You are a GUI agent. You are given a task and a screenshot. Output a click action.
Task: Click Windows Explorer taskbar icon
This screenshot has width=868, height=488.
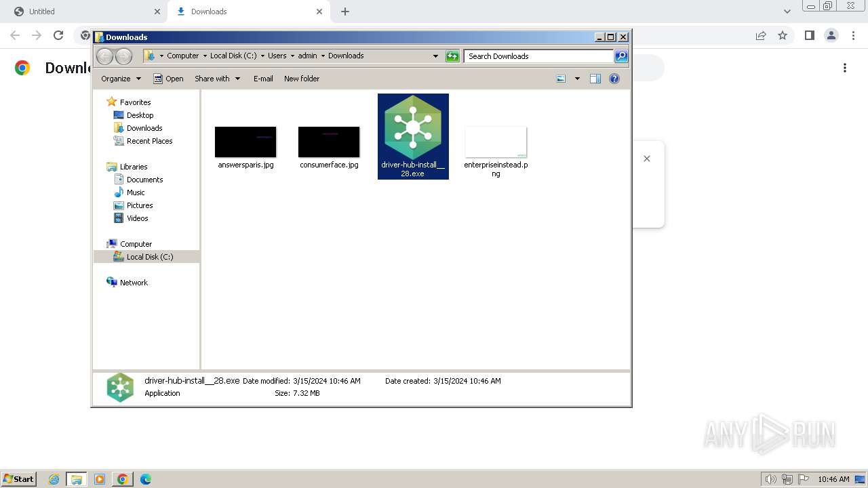[77, 479]
